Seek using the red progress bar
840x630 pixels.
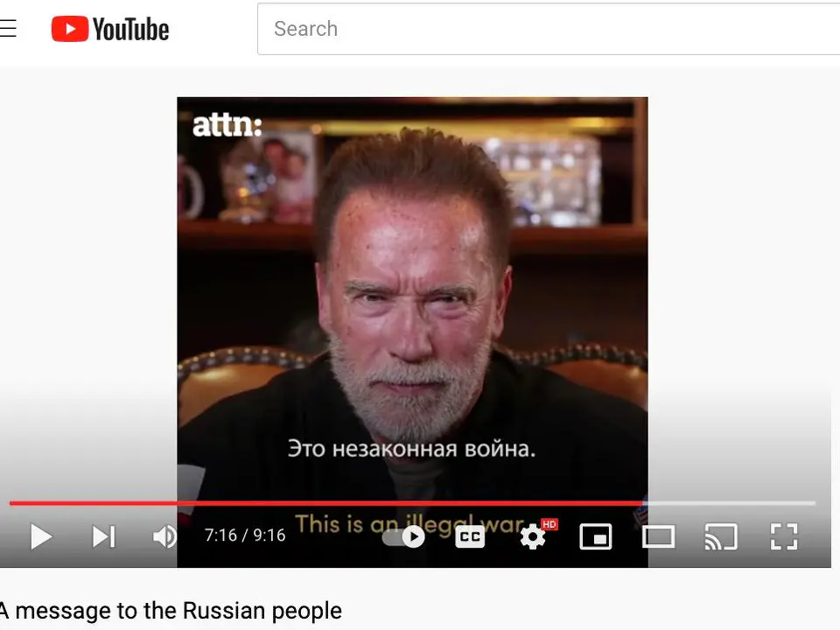[326, 503]
